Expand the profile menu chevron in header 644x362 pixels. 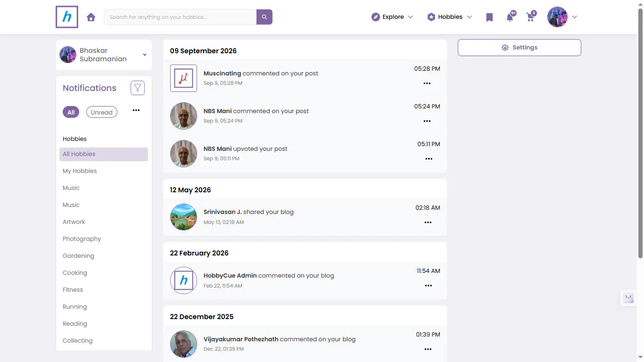pyautogui.click(x=574, y=17)
